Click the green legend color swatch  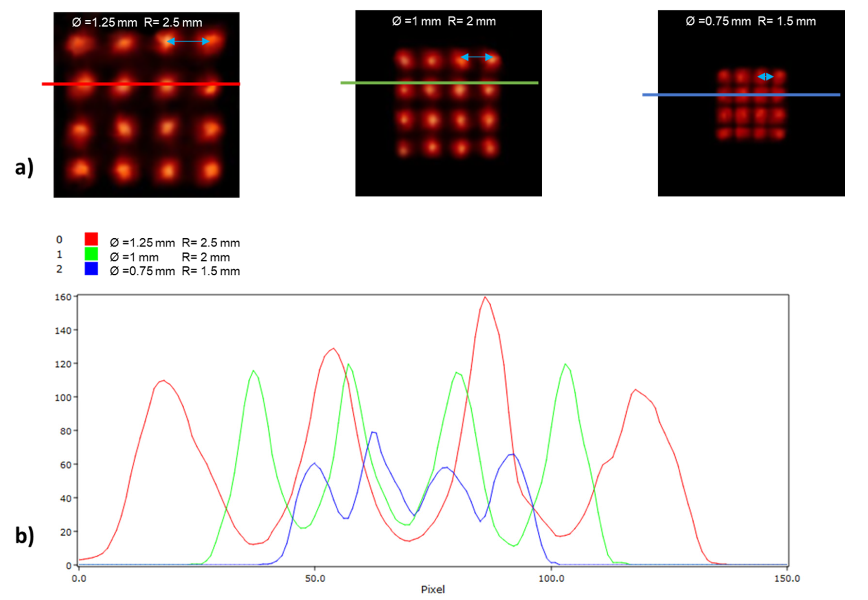pos(91,254)
